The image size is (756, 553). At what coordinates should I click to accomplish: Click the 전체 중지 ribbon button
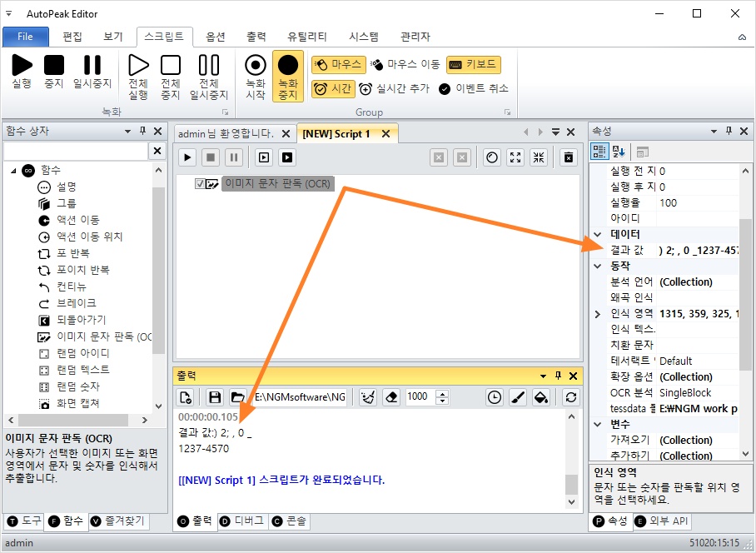170,77
